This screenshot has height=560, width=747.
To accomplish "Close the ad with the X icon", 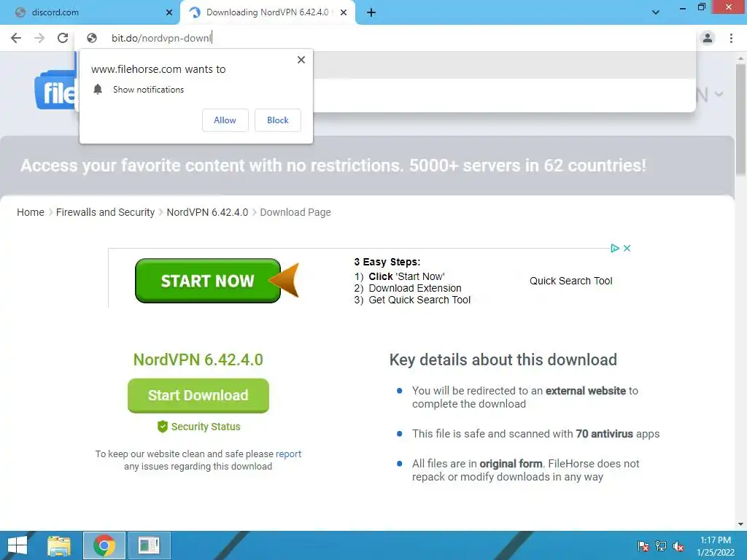I will (x=627, y=248).
